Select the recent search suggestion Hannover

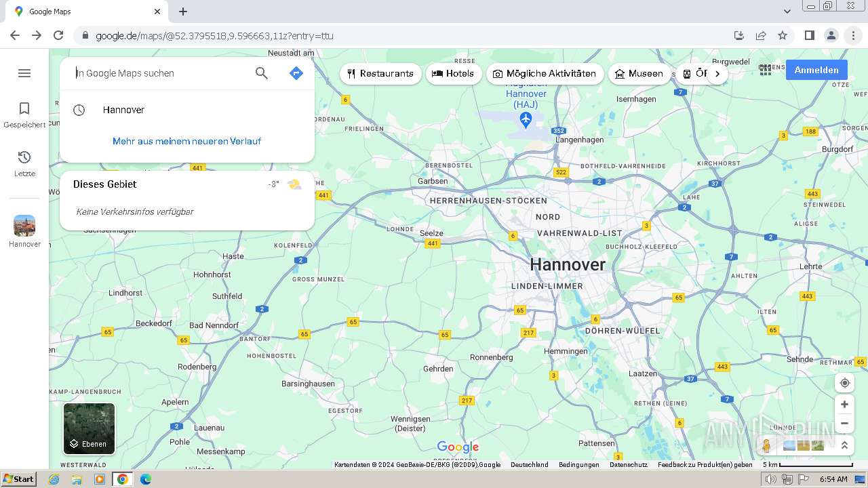[187, 110]
